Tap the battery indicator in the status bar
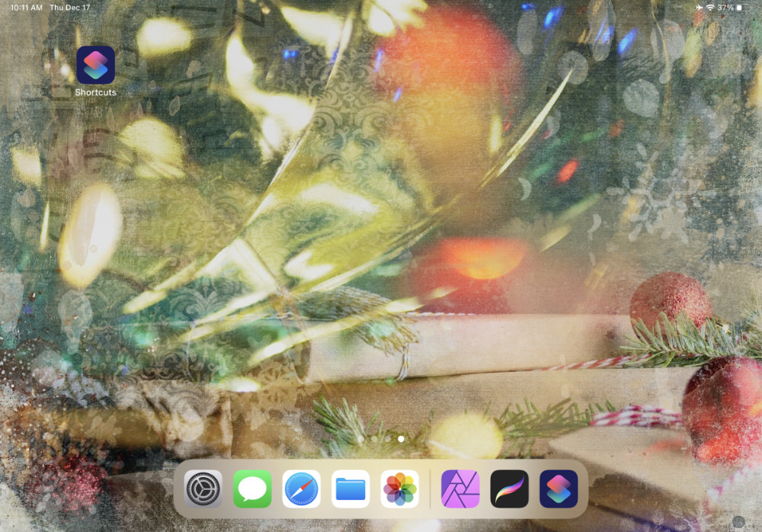The width and height of the screenshot is (762, 532). [742, 8]
